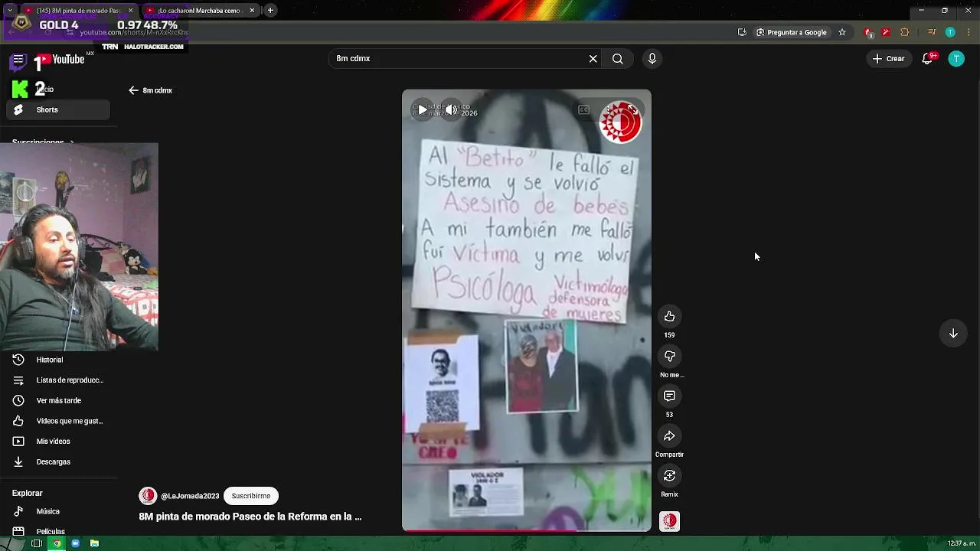The image size is (980, 551).
Task: Go to next Short with down arrow
Action: coord(953,334)
